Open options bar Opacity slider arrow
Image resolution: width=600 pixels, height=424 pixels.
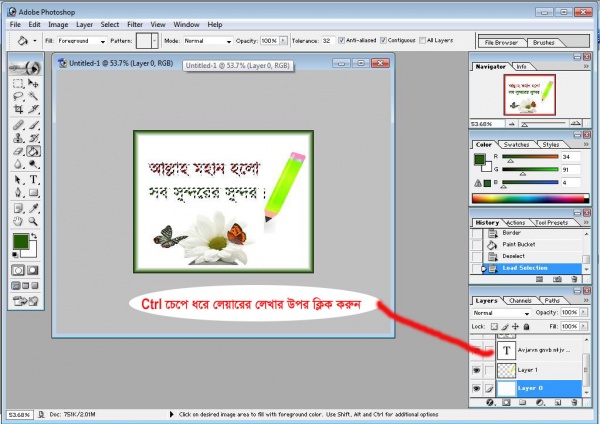pos(283,41)
